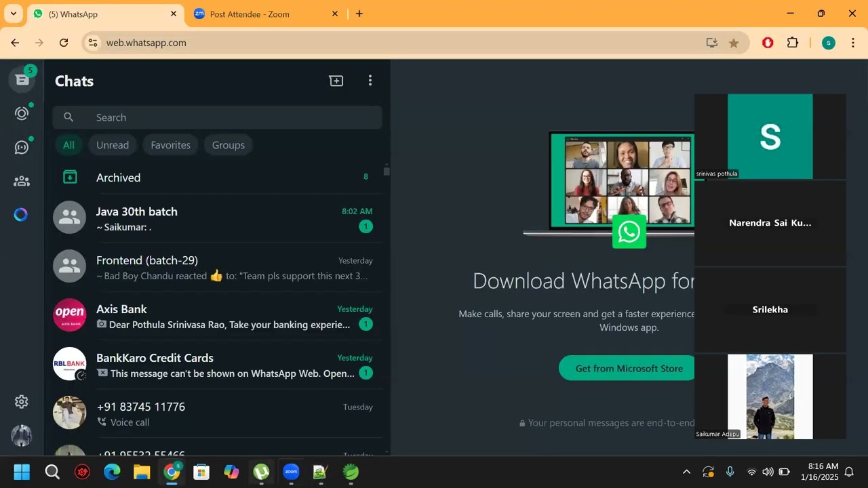The width and height of the screenshot is (868, 488).
Task: Click Narendra Sai Ku... Zoom tile
Action: (770, 223)
